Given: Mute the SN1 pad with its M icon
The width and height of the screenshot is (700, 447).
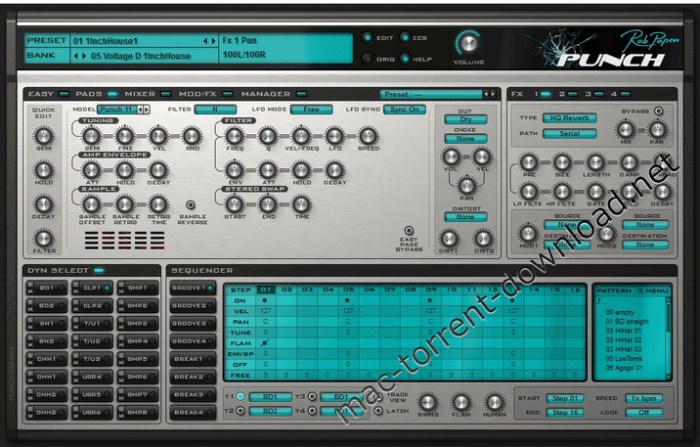Looking at the screenshot, I should pos(30,327).
